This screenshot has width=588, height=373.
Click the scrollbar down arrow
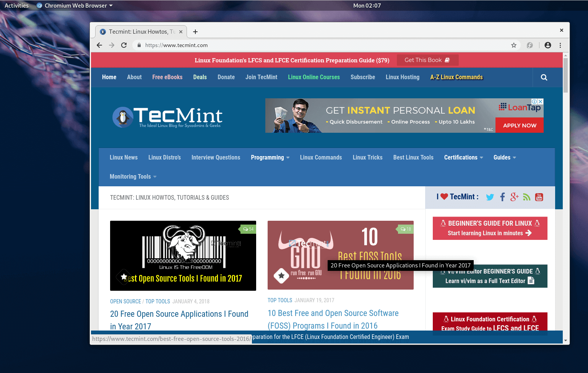pos(565,340)
